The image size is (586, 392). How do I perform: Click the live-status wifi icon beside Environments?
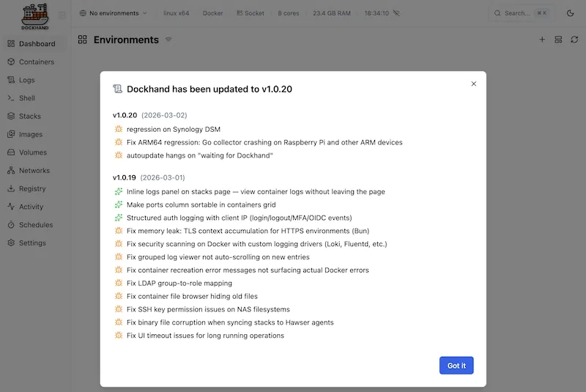coord(168,39)
